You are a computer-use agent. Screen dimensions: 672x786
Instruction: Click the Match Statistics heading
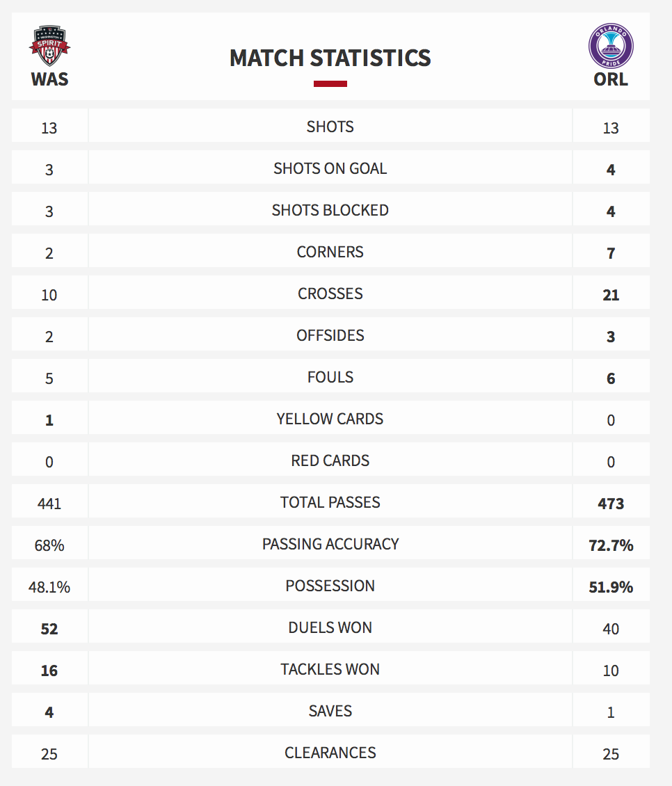point(330,58)
